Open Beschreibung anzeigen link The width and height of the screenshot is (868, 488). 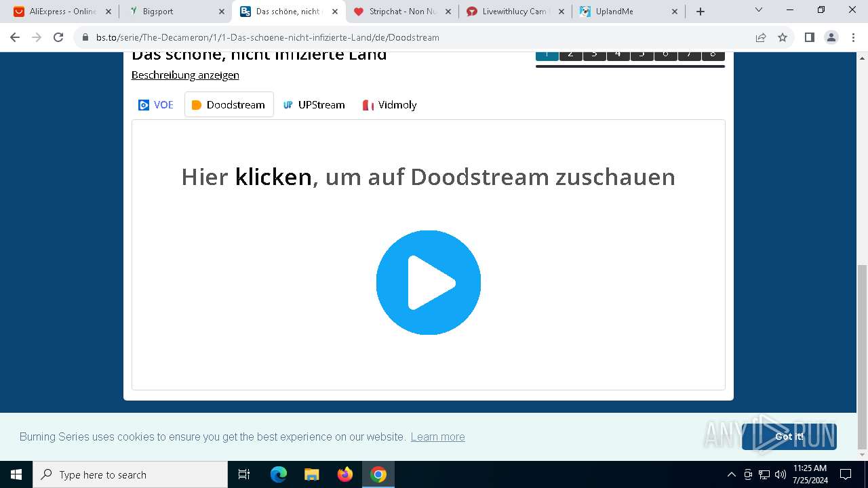[x=185, y=75]
